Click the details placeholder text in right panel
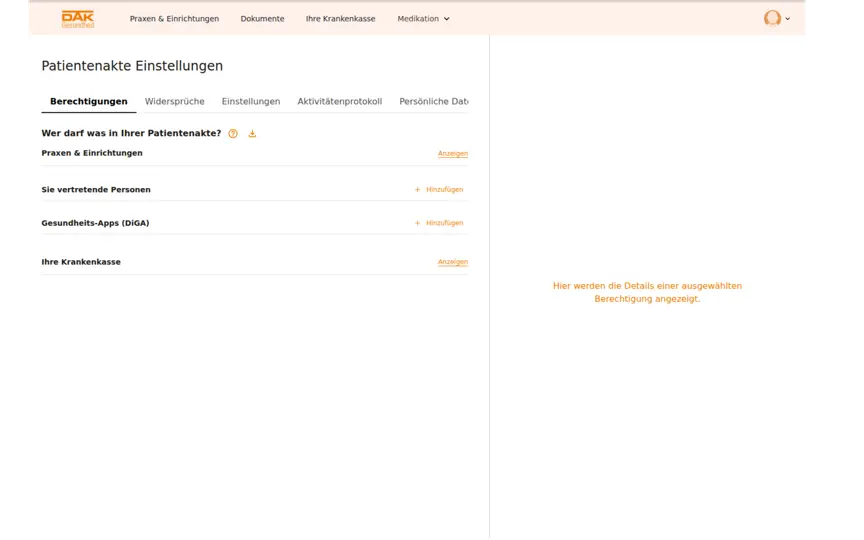Image resolution: width=864 pixels, height=540 pixels. click(x=647, y=292)
